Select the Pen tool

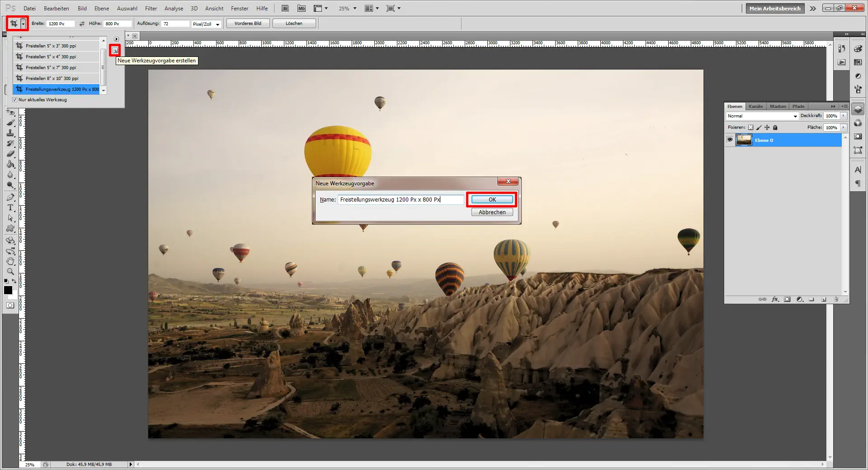(x=9, y=197)
